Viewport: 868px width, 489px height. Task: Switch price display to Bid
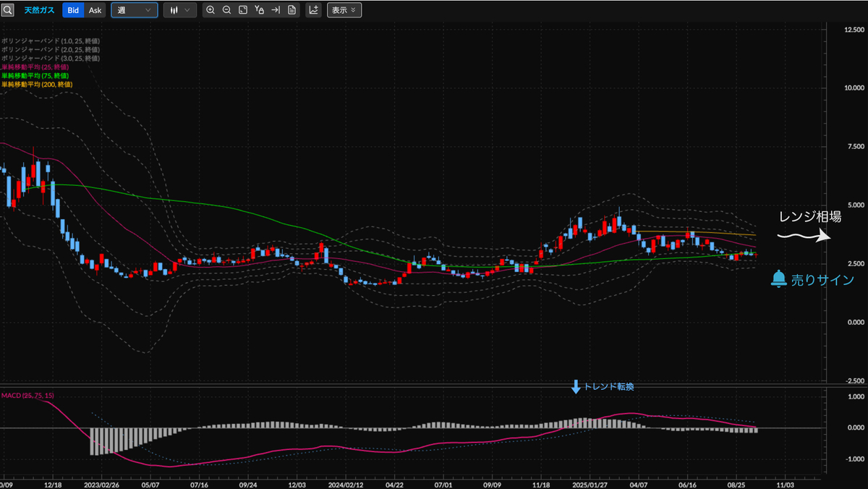tap(74, 10)
